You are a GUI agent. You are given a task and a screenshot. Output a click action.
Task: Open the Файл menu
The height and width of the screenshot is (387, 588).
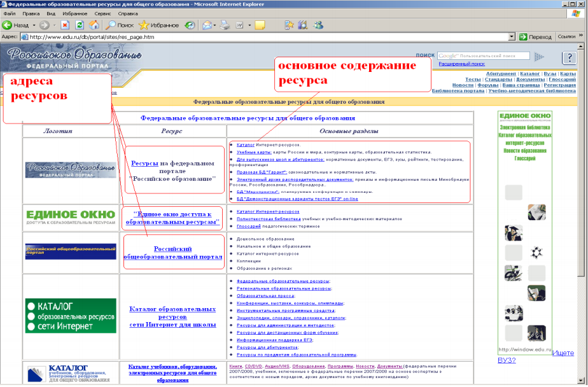(x=10, y=13)
